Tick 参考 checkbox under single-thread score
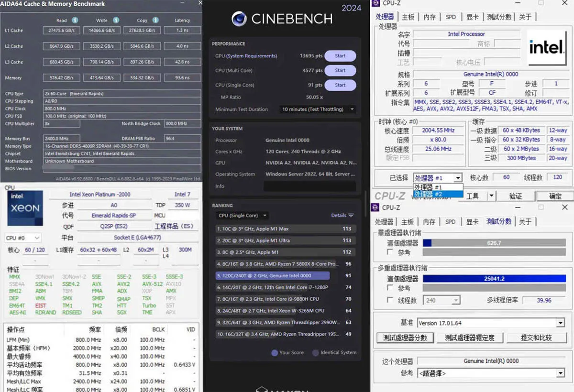This screenshot has width=574, height=392. click(390, 252)
